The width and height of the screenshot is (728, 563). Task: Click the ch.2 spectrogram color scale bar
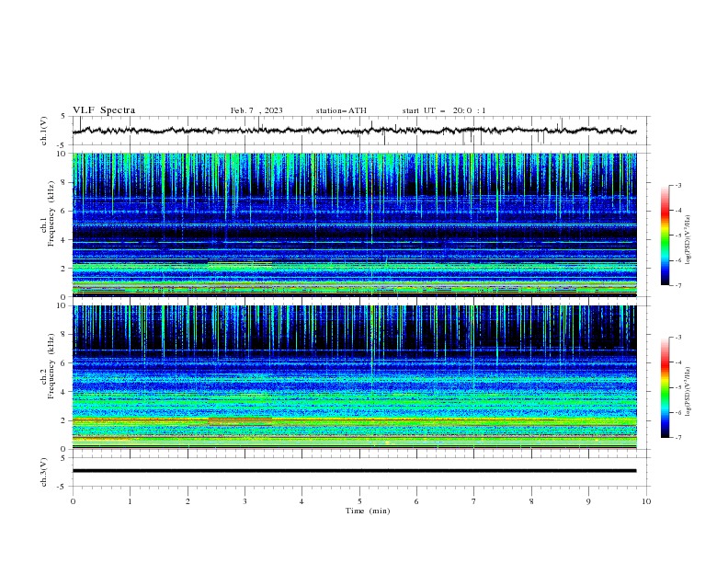[x=665, y=387]
